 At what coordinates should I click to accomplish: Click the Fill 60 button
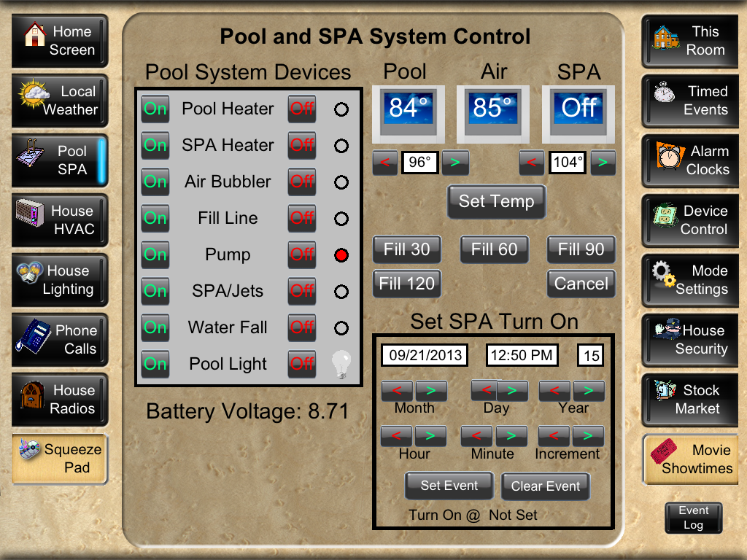[x=494, y=249]
